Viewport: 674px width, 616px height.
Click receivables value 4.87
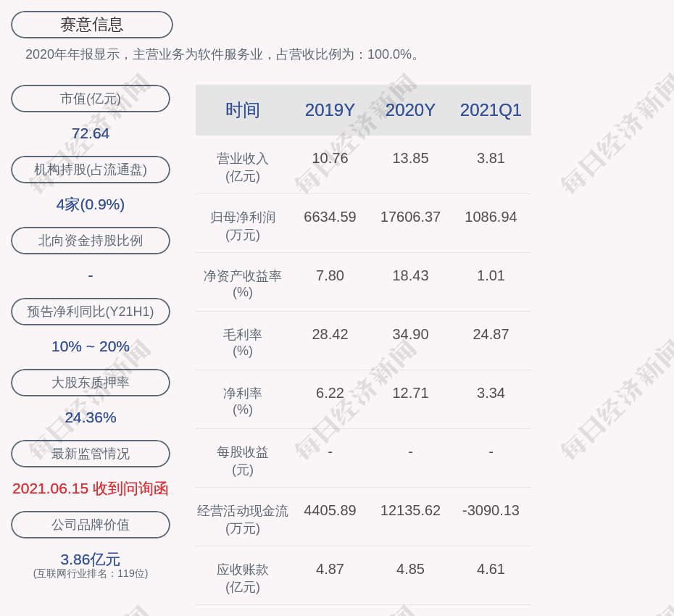click(x=330, y=569)
